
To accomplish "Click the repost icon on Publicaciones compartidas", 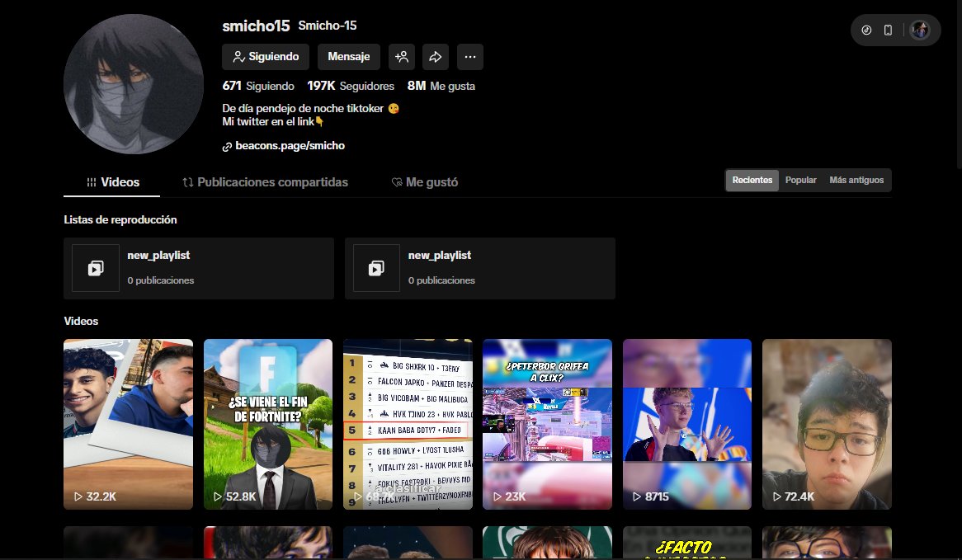I will (x=188, y=182).
